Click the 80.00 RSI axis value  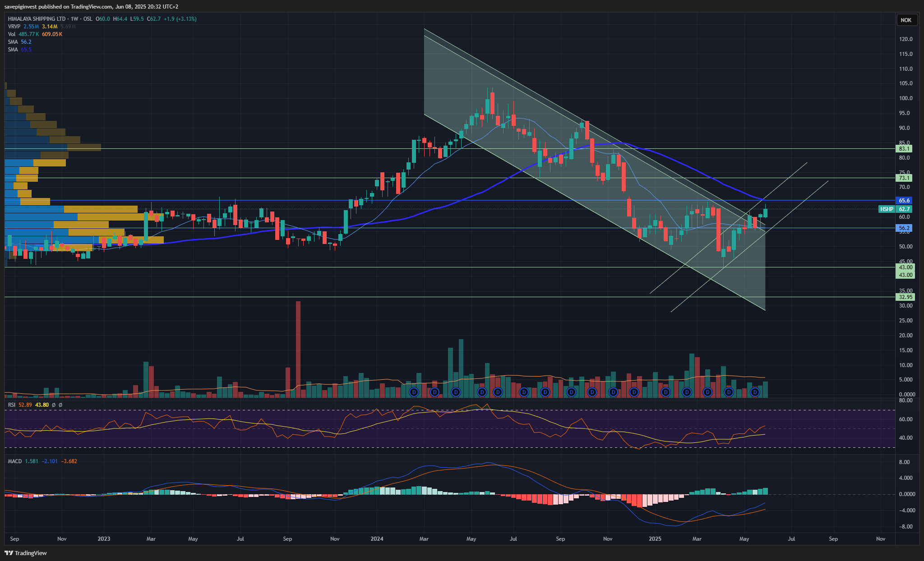[x=906, y=400]
